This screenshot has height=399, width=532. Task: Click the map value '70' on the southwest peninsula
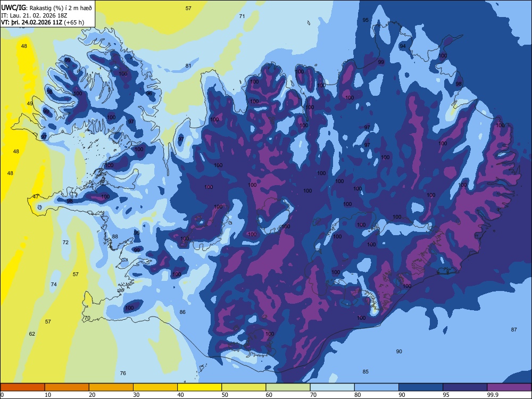87,318
